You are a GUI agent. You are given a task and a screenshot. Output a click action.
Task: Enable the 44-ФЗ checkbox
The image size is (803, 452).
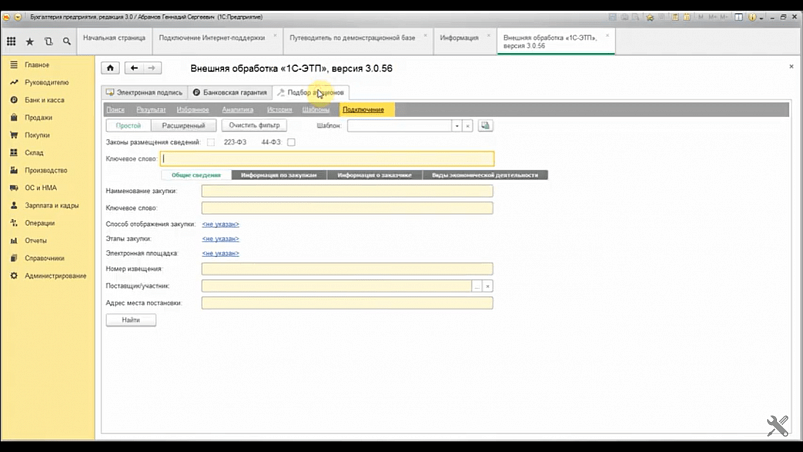(x=291, y=142)
